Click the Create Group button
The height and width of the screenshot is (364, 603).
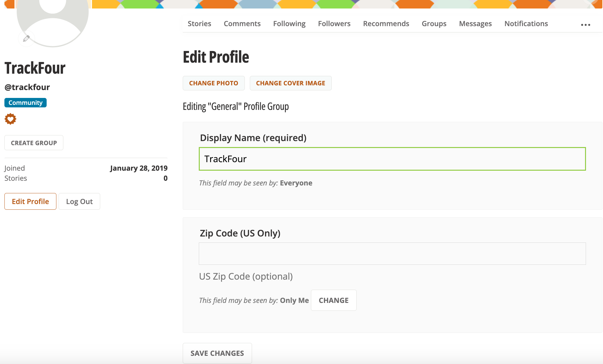[34, 143]
